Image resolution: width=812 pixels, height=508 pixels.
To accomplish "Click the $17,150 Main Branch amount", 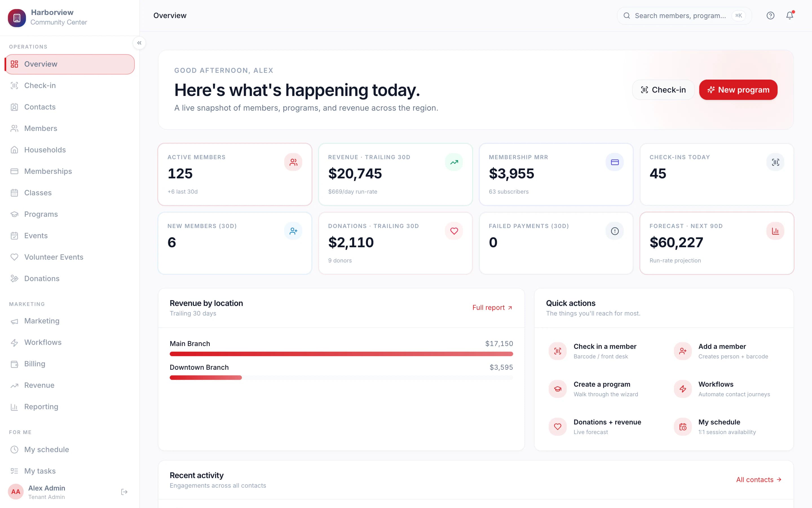I will 499,344.
